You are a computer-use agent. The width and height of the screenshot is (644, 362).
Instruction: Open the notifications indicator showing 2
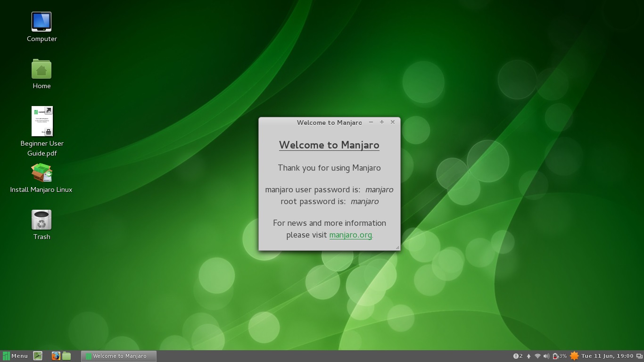(518, 356)
